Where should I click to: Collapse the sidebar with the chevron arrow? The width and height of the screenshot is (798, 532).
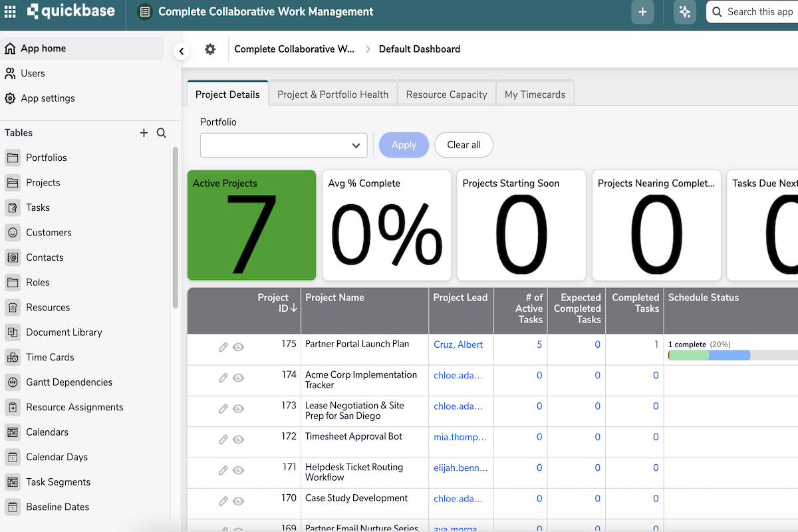click(181, 51)
